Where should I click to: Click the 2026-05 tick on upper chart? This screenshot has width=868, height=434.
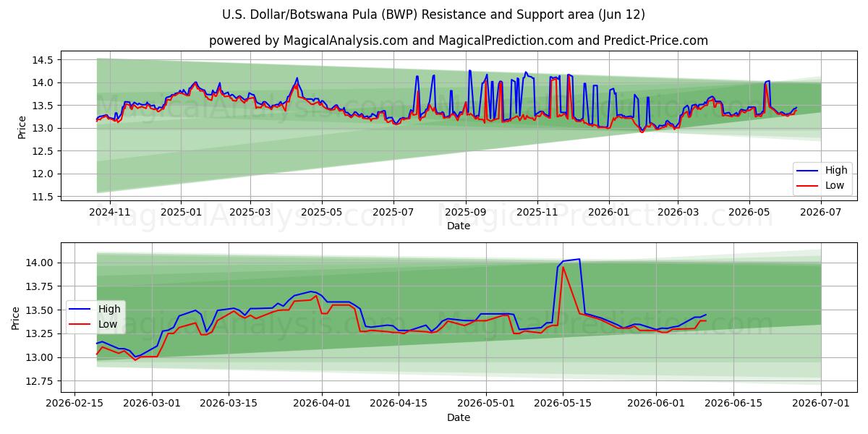point(749,212)
